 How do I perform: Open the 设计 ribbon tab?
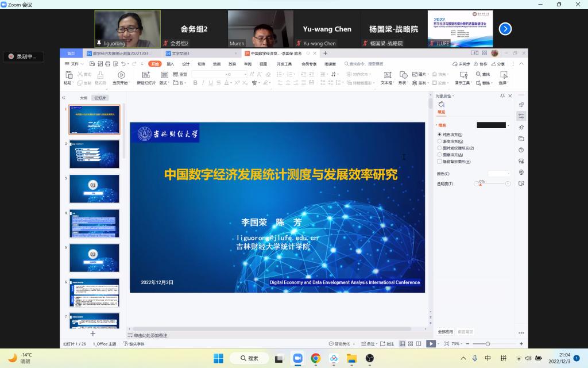point(185,64)
